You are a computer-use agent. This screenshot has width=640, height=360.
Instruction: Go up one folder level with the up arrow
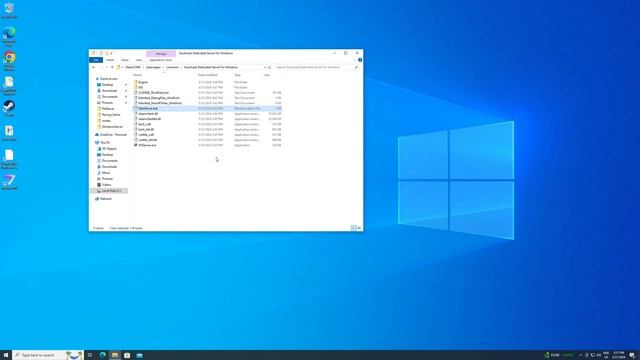112,67
